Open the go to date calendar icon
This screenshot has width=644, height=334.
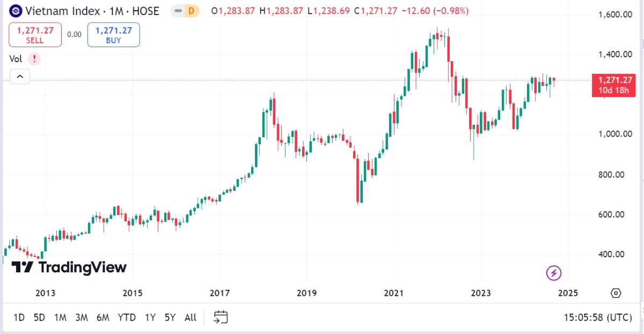coord(221,317)
